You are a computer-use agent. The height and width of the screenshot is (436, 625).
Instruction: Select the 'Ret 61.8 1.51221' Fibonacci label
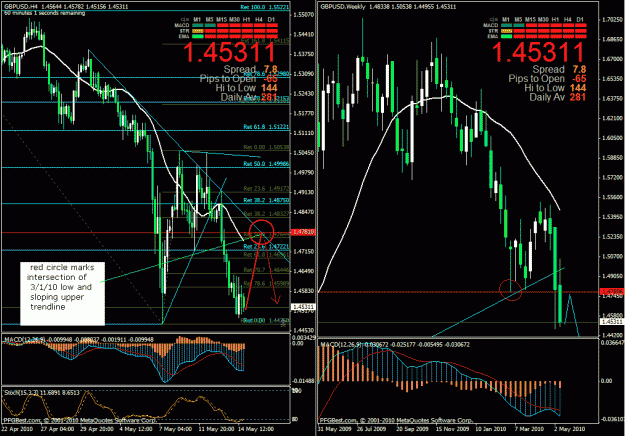tap(266, 127)
